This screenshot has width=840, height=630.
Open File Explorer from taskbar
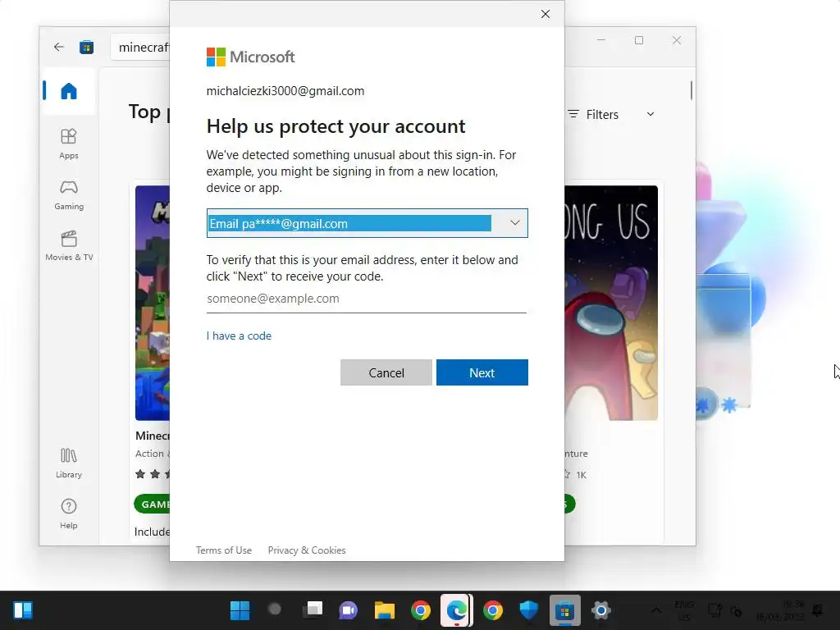click(384, 610)
